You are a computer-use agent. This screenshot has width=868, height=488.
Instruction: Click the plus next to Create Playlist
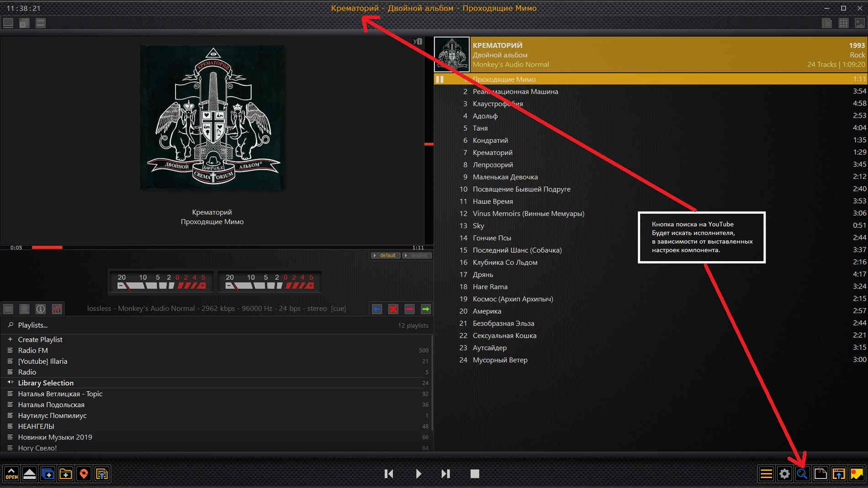coord(10,339)
